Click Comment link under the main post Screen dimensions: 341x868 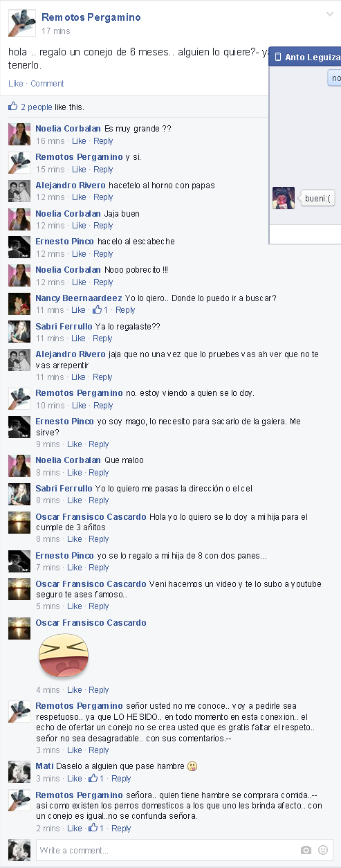coord(47,84)
